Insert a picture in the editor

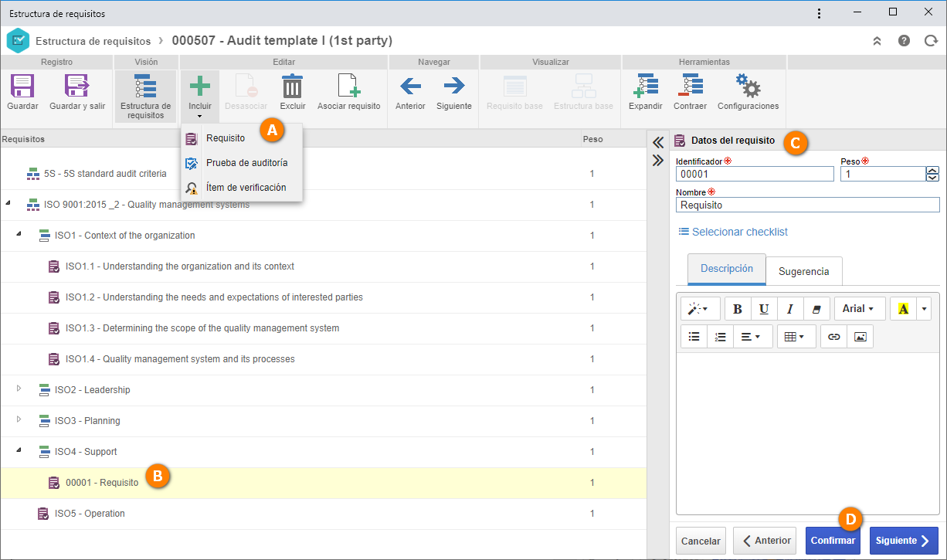[860, 337]
